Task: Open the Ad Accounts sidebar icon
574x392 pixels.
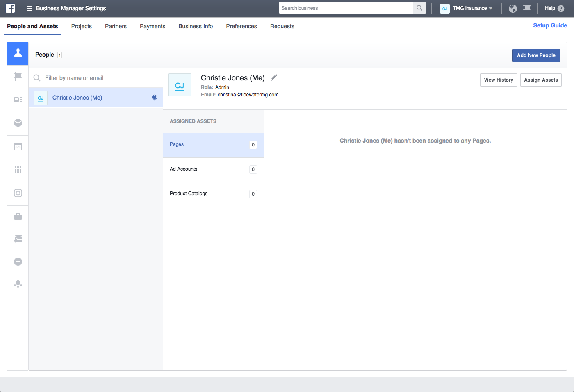Action: coord(18,100)
